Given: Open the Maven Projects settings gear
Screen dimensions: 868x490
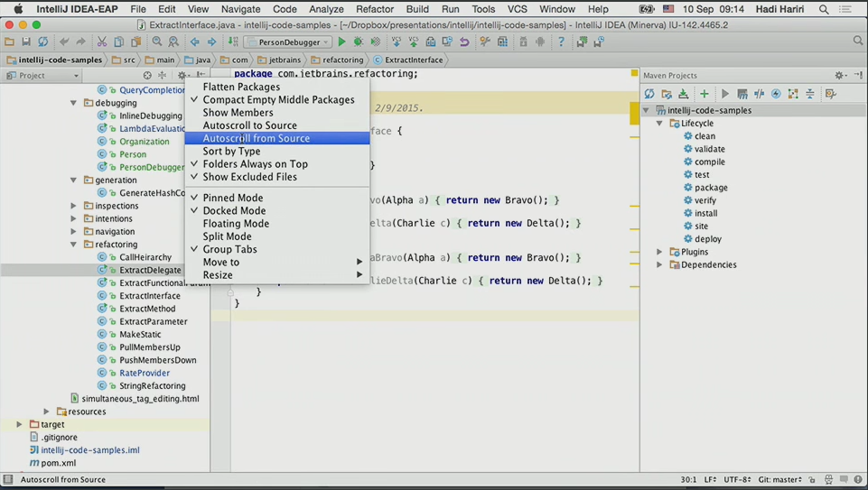Looking at the screenshot, I should [839, 76].
